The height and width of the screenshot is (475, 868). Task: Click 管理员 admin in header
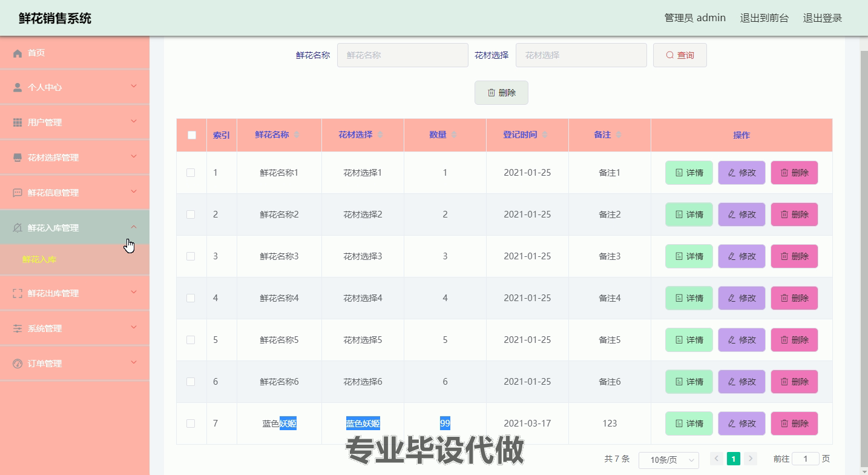tap(695, 18)
